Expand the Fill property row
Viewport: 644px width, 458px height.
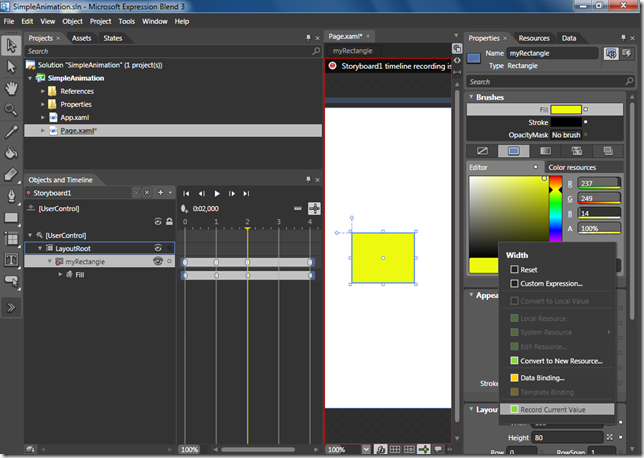(60, 274)
